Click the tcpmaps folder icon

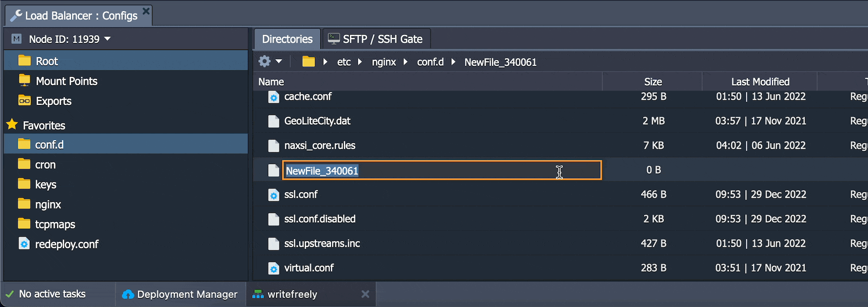pos(24,224)
